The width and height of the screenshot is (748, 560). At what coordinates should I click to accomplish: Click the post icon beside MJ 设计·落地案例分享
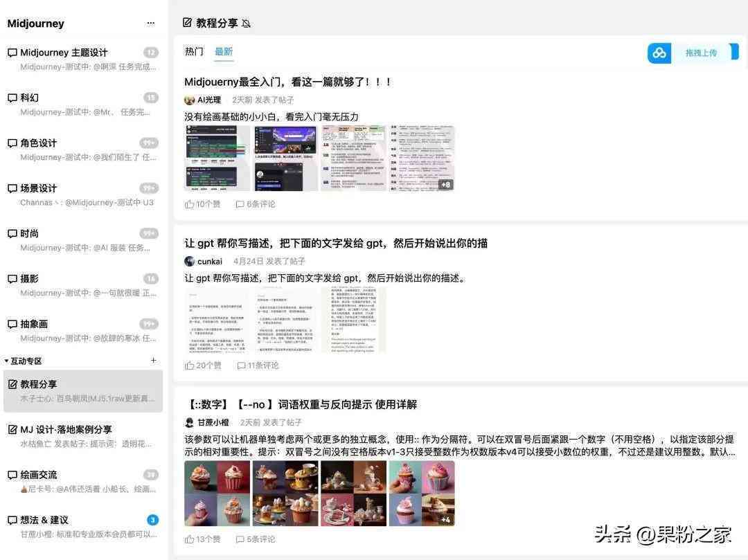pos(12,429)
